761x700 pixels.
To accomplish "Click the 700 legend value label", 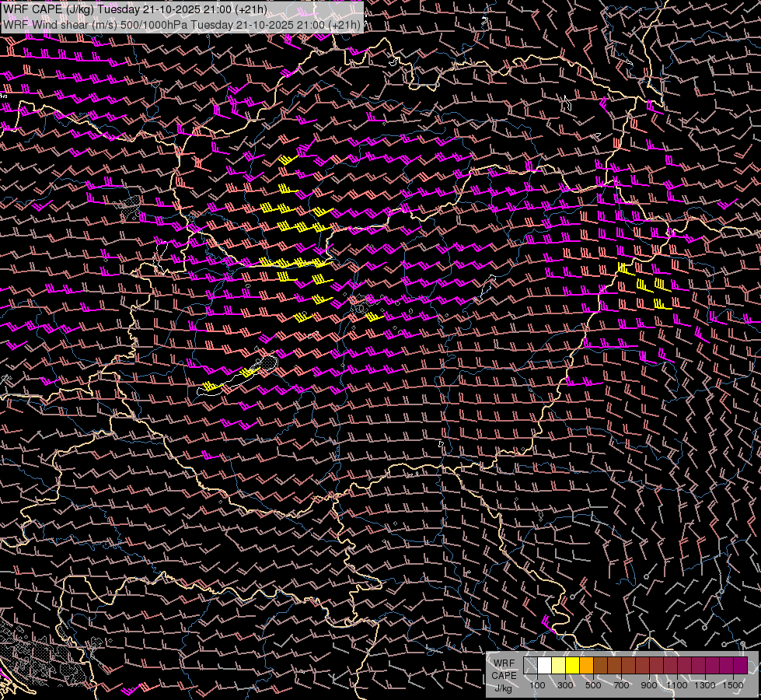I will 621,685.
